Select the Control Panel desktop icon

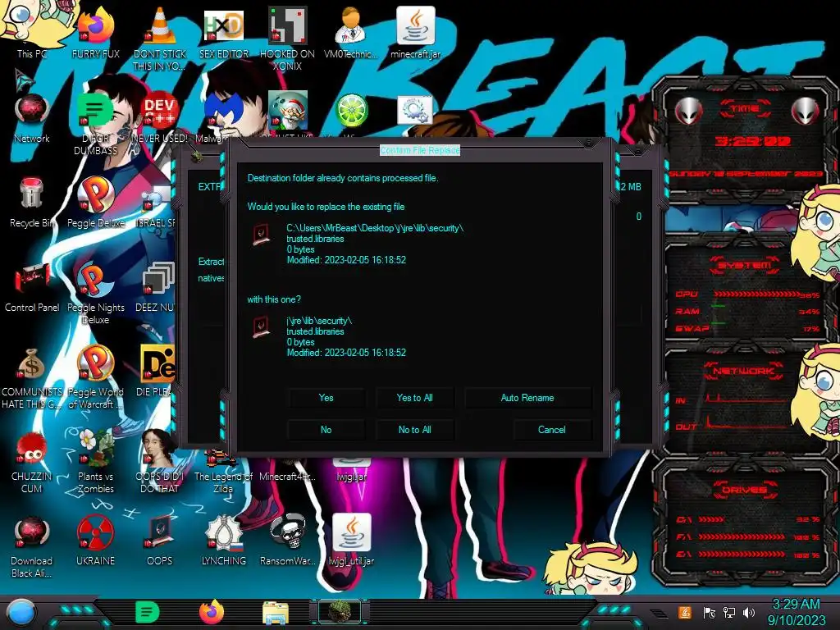click(x=32, y=287)
